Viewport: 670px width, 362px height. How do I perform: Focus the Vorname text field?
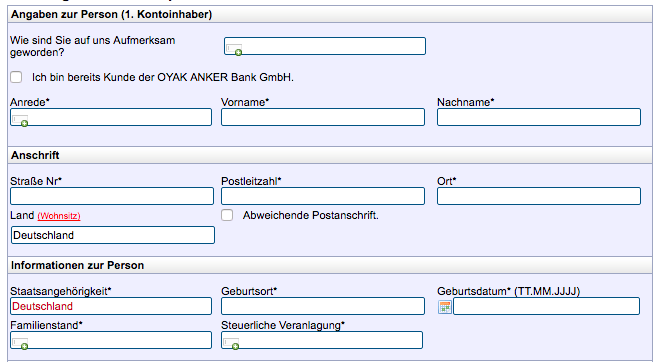tap(323, 117)
